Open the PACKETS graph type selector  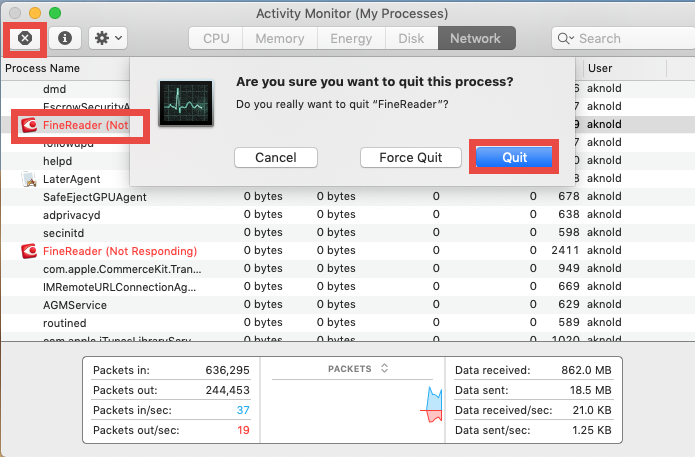coord(358,369)
